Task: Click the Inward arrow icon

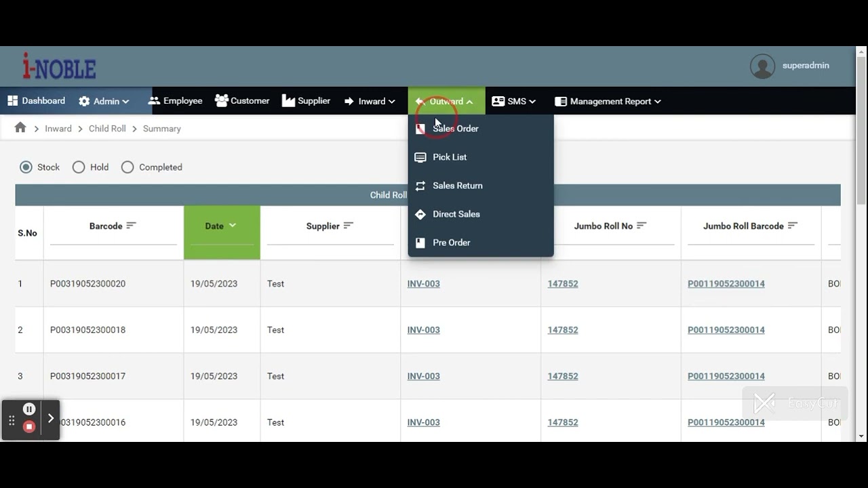Action: [x=349, y=101]
